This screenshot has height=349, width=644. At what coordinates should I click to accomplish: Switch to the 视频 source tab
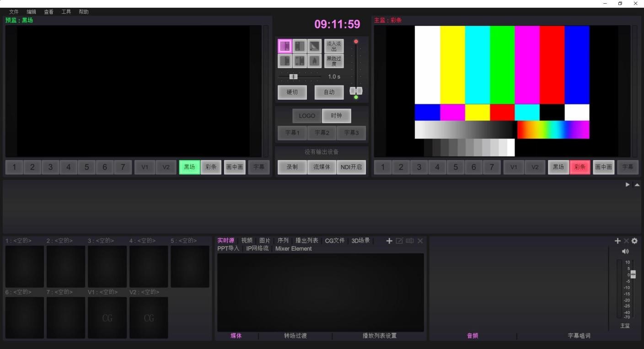coord(247,241)
